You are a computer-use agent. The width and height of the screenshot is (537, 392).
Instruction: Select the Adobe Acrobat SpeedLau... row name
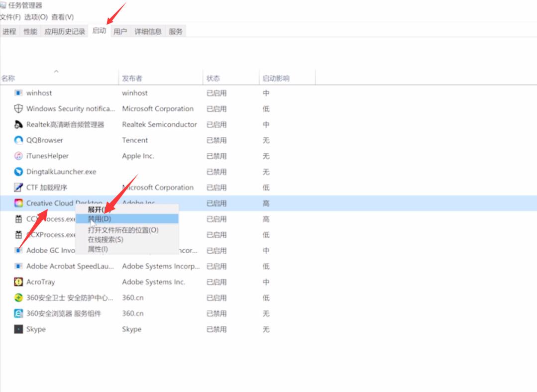tap(70, 266)
